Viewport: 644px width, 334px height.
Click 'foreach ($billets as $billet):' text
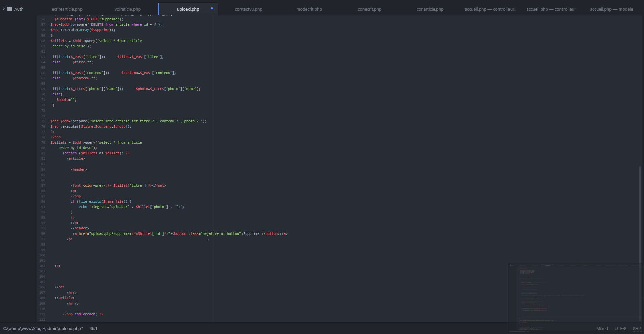93,153
